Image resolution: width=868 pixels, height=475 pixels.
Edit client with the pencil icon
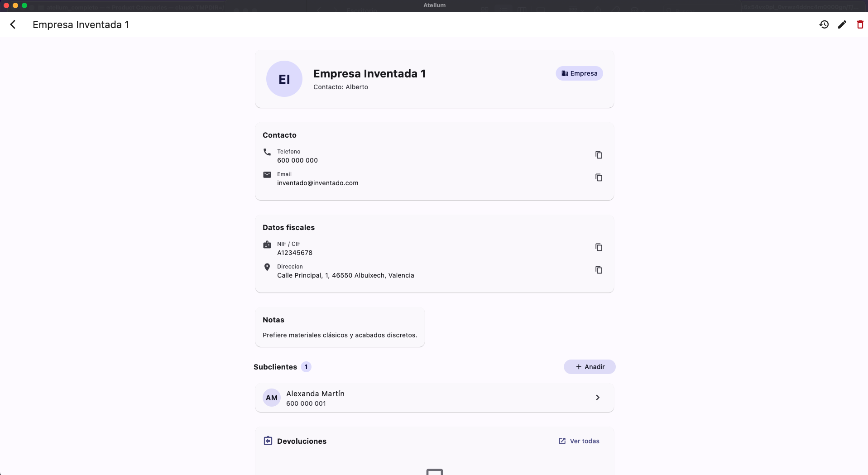point(842,24)
